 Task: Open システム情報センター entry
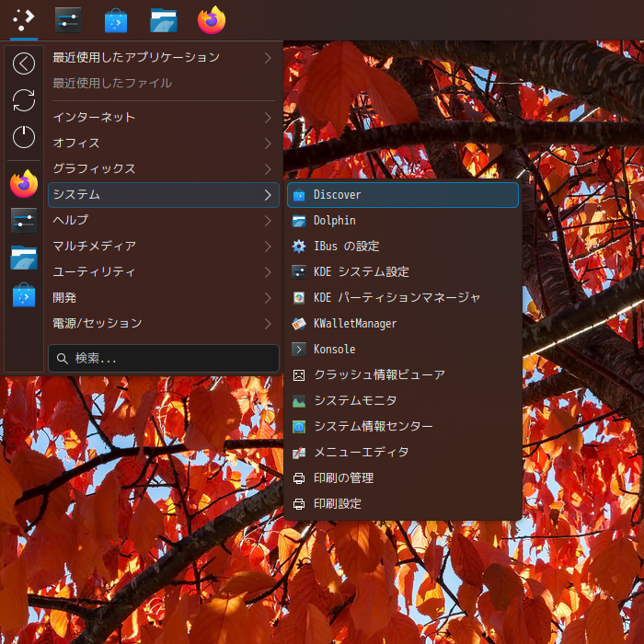click(x=403, y=427)
